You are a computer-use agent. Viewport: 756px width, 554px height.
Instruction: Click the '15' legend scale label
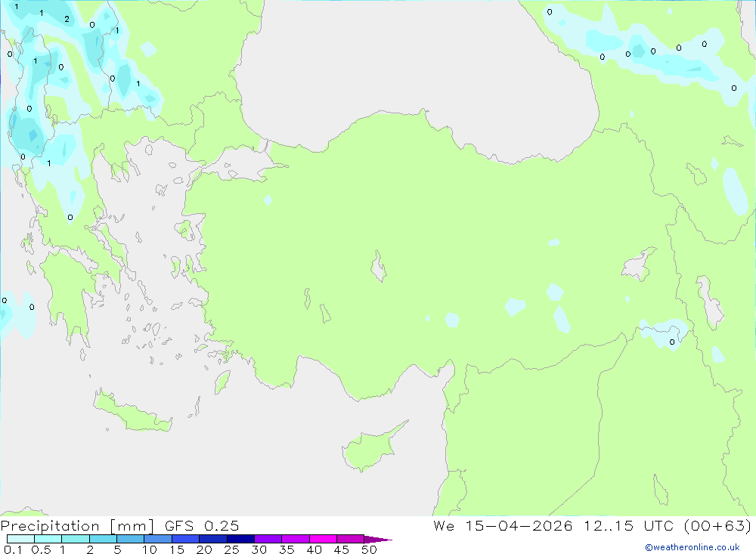[x=177, y=549]
